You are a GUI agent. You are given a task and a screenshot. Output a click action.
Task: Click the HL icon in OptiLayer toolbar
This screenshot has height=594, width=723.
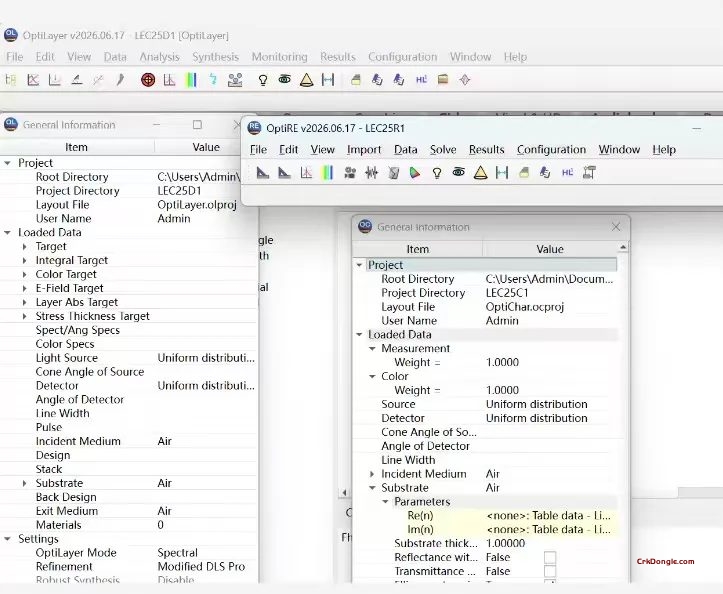tap(421, 80)
